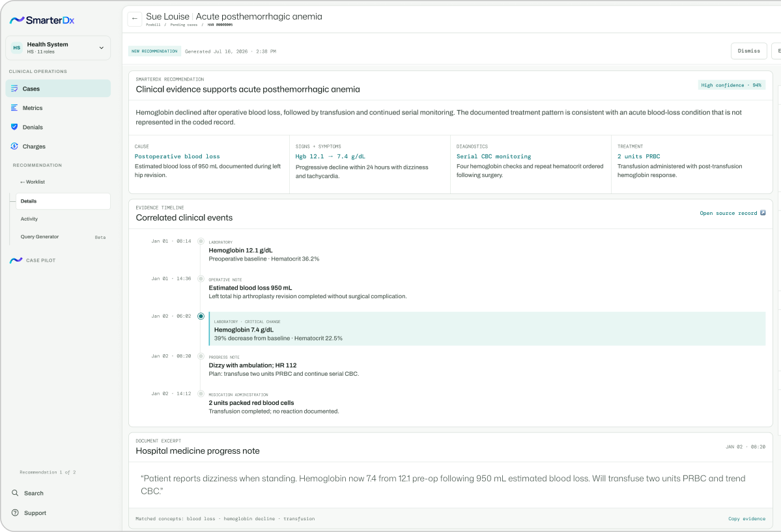
Task: Click the Cases list icon
Action: click(14, 89)
